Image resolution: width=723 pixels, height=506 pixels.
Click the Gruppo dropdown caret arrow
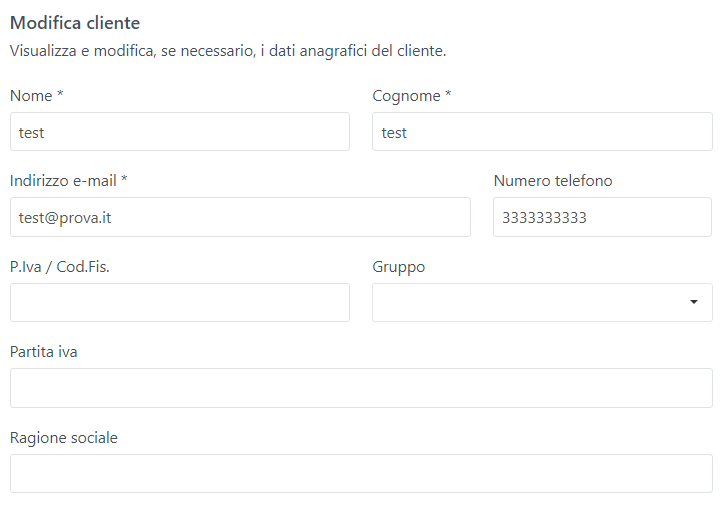(694, 302)
